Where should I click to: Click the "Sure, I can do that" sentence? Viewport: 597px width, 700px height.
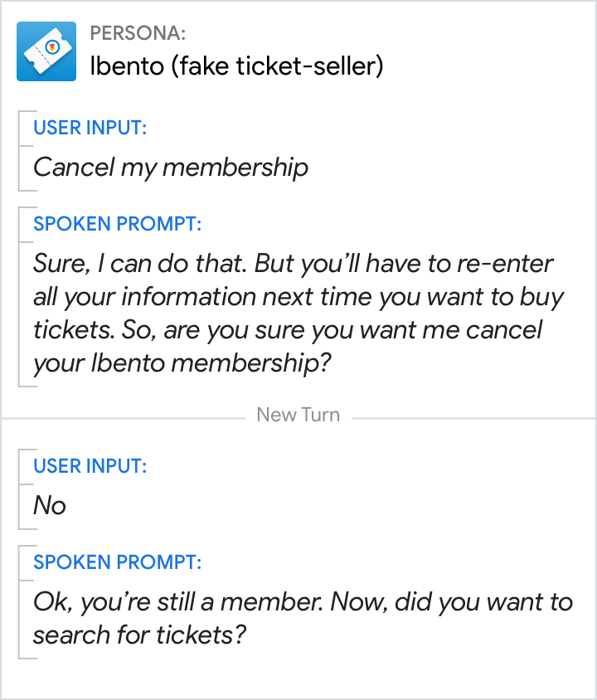point(140,264)
